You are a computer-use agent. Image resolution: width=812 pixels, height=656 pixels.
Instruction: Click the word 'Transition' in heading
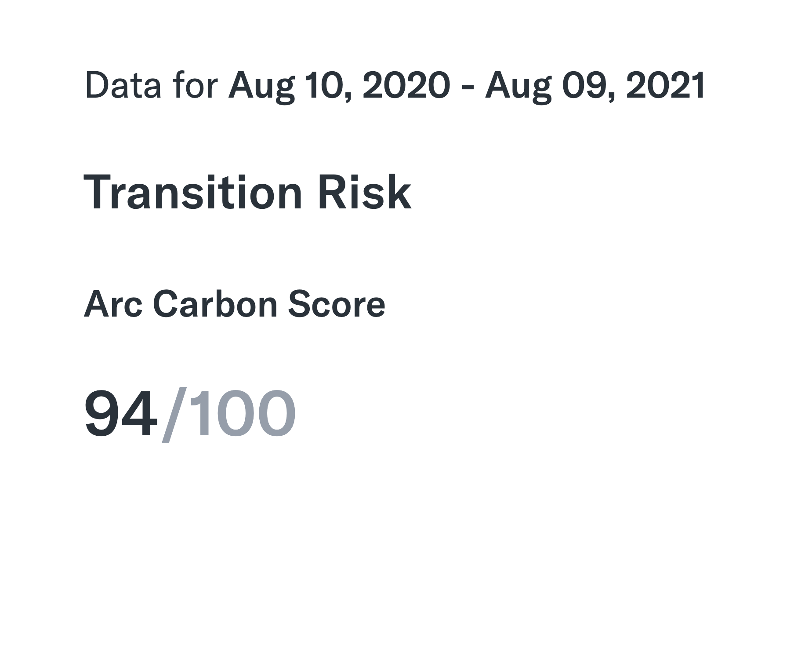coord(193,193)
